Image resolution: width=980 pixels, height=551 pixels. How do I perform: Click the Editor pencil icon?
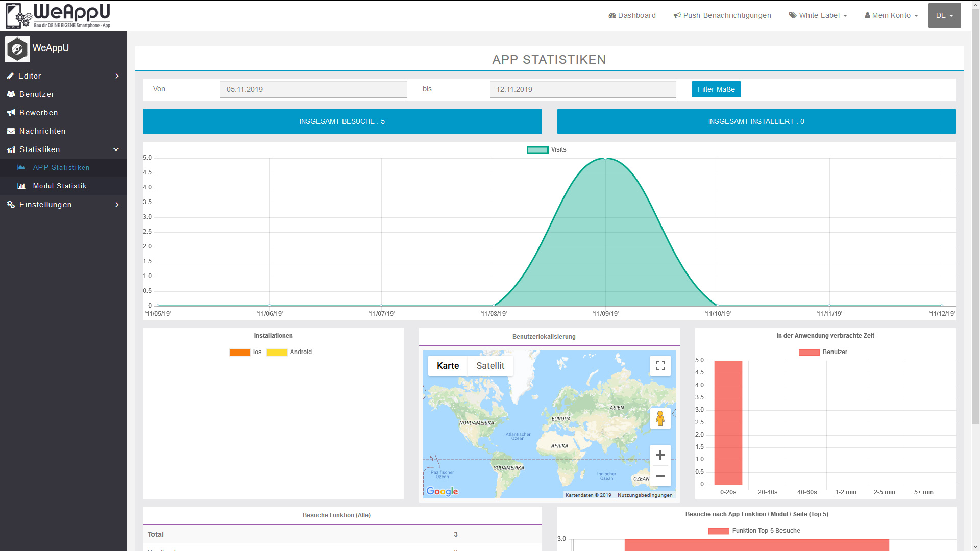click(x=11, y=76)
